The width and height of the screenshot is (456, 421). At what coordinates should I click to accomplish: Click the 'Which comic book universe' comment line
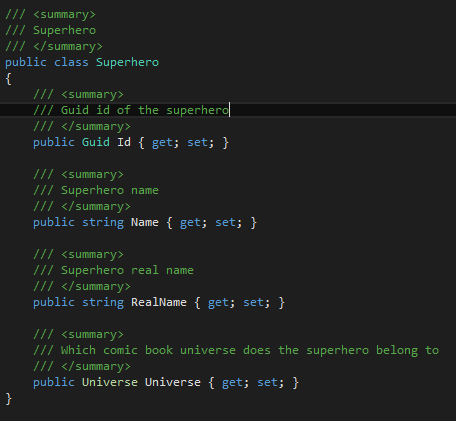point(236,350)
